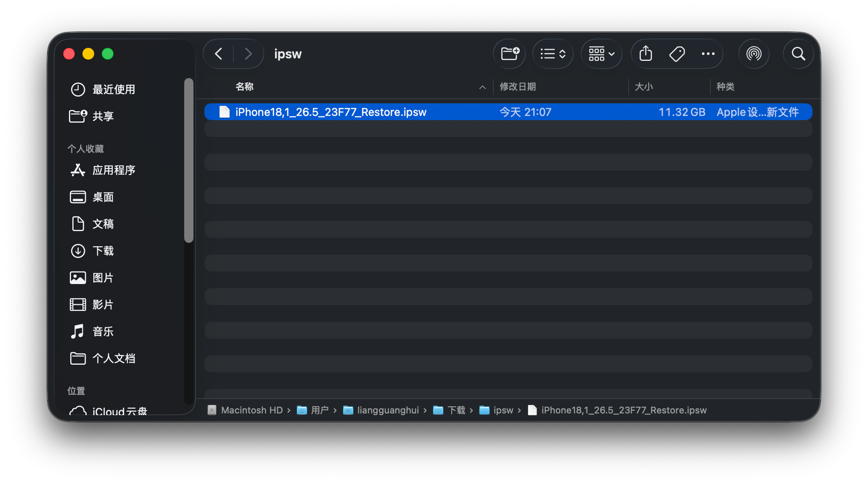Click the 今天 21:07 modified date cell
The height and width of the screenshot is (484, 868).
coord(525,112)
